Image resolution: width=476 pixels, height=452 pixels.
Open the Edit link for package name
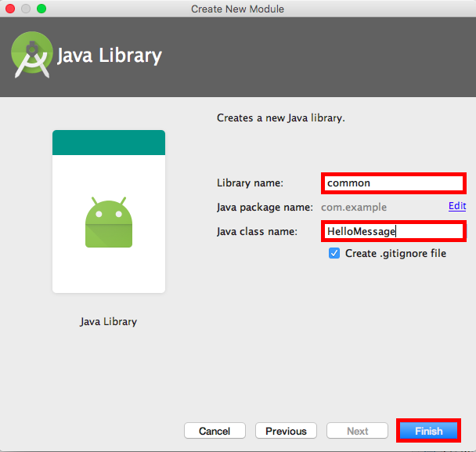point(456,206)
